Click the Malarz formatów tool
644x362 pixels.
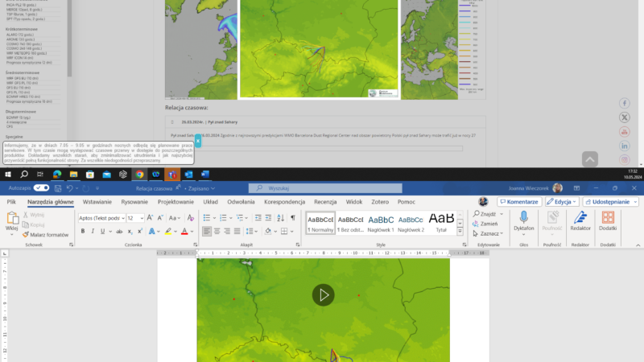[x=45, y=235]
